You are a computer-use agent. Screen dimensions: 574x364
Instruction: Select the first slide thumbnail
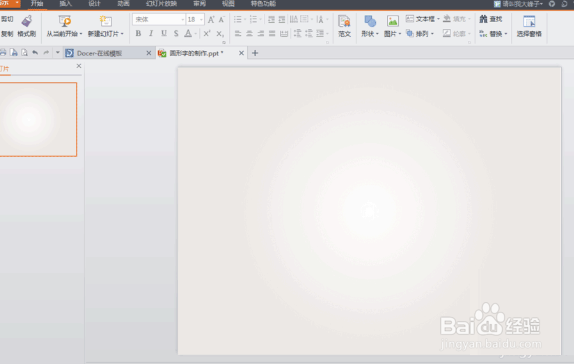click(x=38, y=119)
